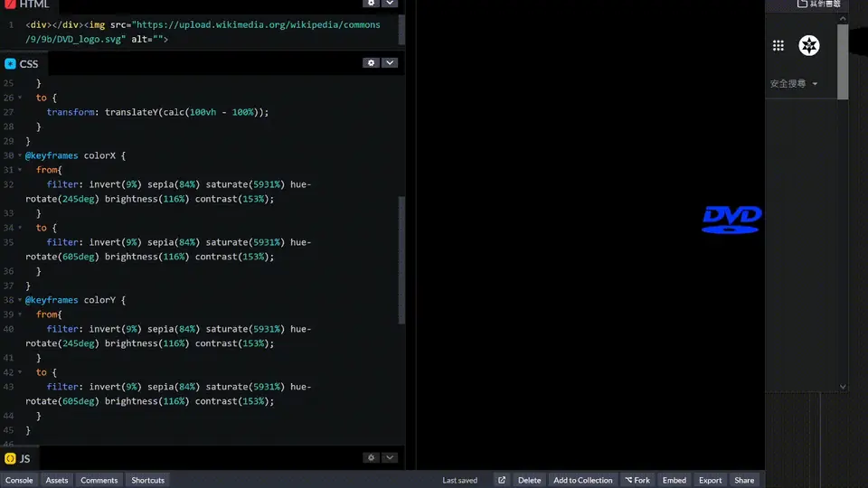This screenshot has height=488, width=868.
Task: Select the JS editor tab label
Action: pyautogui.click(x=25, y=458)
